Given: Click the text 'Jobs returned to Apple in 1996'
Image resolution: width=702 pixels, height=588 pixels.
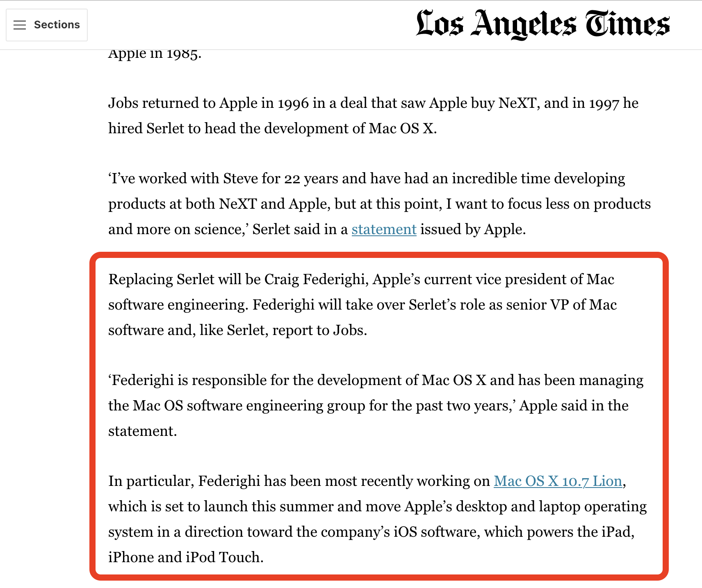Looking at the screenshot, I should [208, 103].
